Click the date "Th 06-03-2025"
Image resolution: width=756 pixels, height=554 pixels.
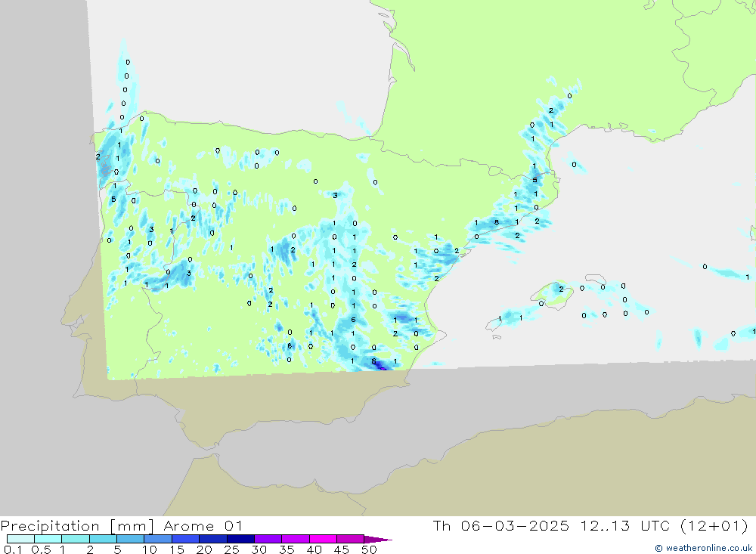click(x=501, y=525)
